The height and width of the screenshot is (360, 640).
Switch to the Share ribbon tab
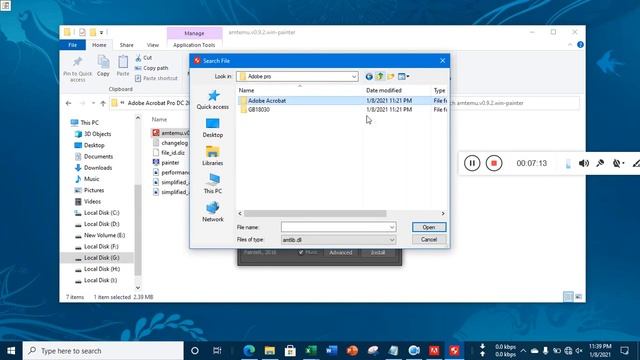click(x=127, y=45)
